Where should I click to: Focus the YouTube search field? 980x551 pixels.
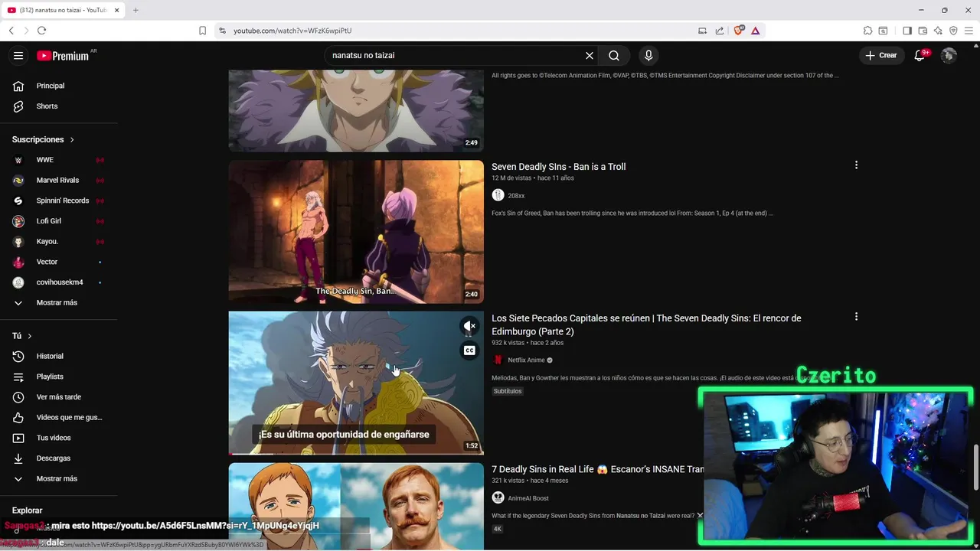456,55
